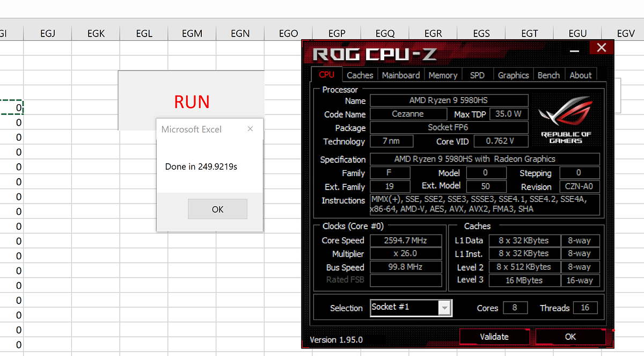Screen dimensions: 644x356
Task: Click OK in the Microsoft Excel dialog
Action: pos(217,209)
